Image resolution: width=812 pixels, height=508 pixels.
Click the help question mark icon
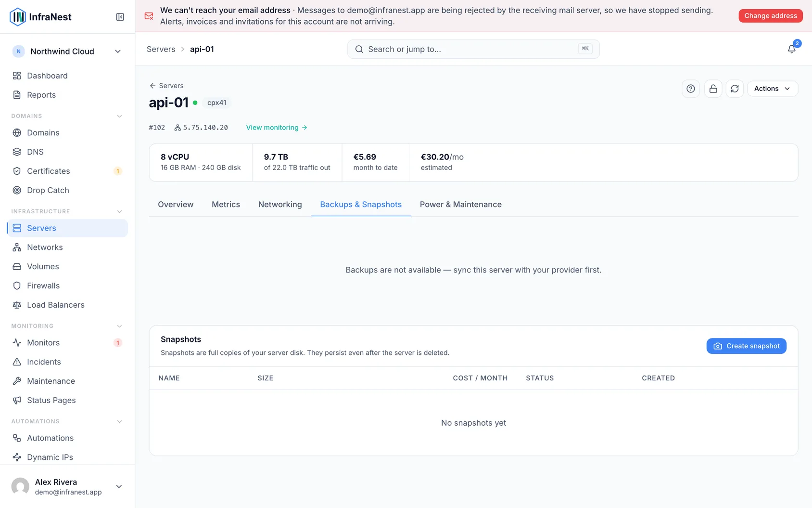[691, 89]
